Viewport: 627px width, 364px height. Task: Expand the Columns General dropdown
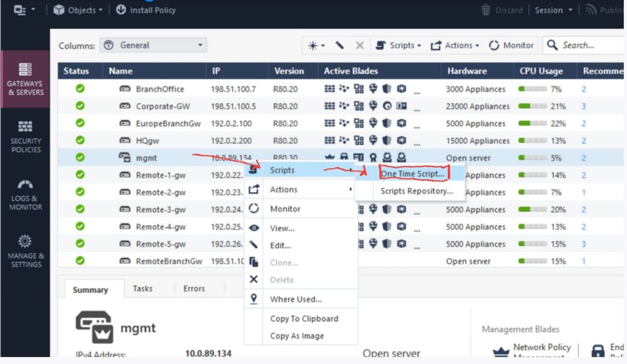153,45
